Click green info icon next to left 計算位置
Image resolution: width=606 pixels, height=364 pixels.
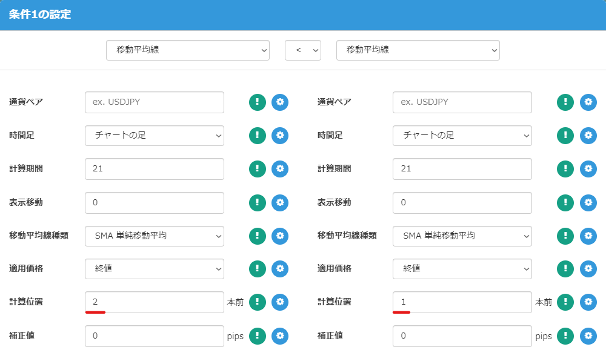click(257, 302)
